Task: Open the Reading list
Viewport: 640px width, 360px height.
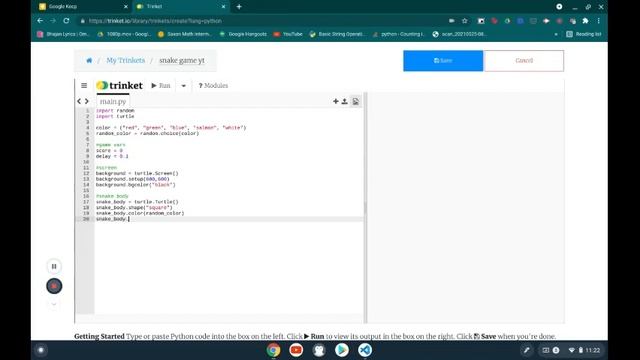Action: pos(584,34)
